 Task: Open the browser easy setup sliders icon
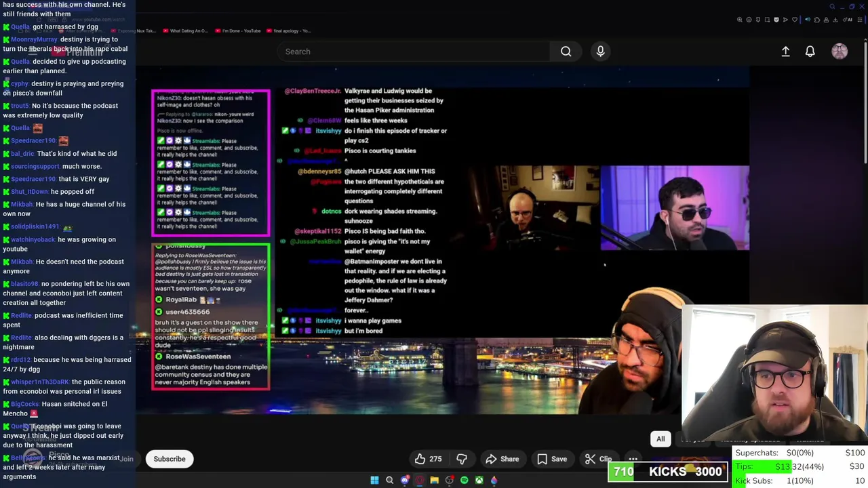pyautogui.click(x=860, y=20)
